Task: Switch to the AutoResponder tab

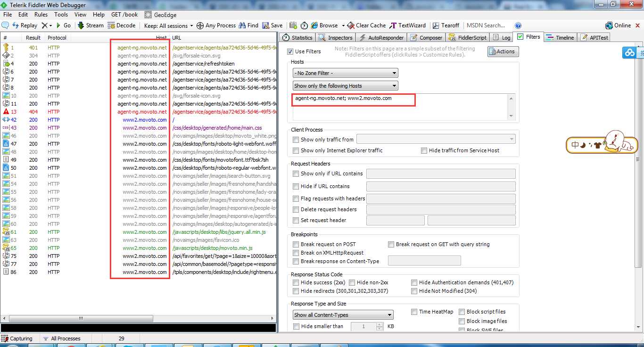Action: (381, 37)
